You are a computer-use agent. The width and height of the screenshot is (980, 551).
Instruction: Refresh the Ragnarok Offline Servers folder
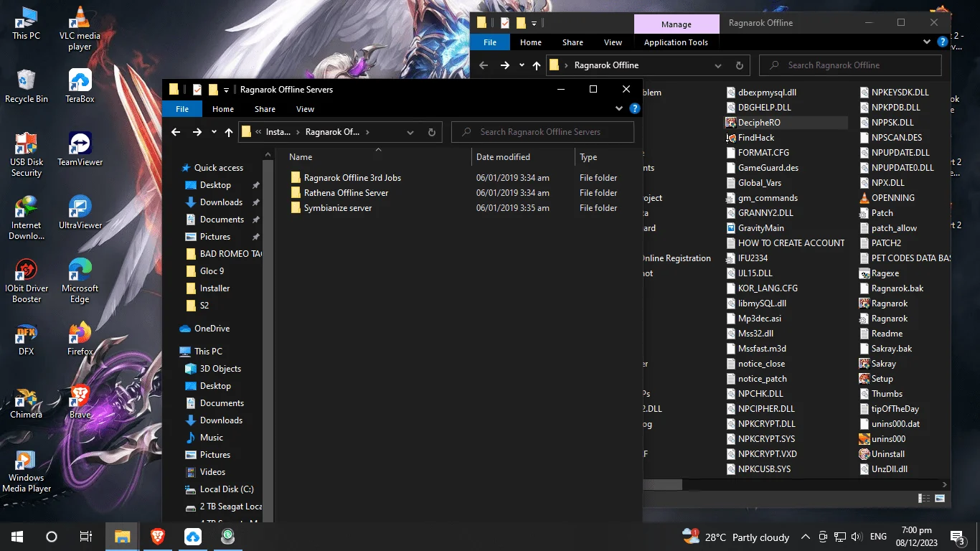pyautogui.click(x=432, y=132)
